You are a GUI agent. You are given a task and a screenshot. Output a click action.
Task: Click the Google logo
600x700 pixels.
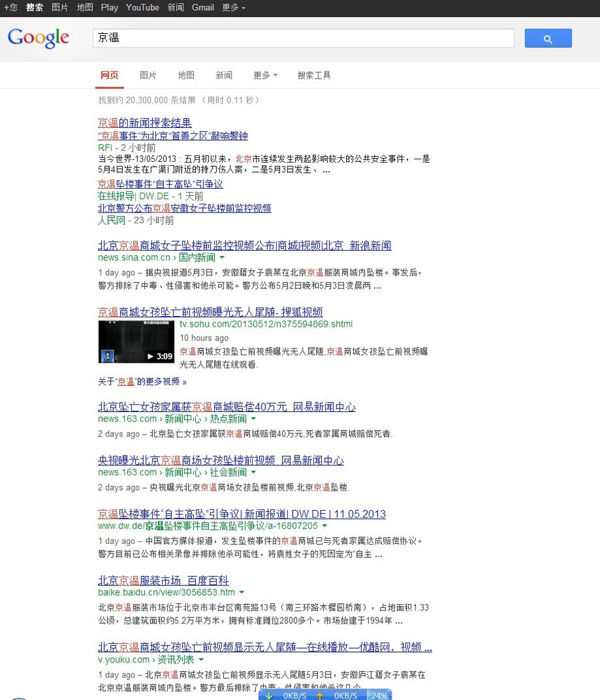tap(39, 37)
